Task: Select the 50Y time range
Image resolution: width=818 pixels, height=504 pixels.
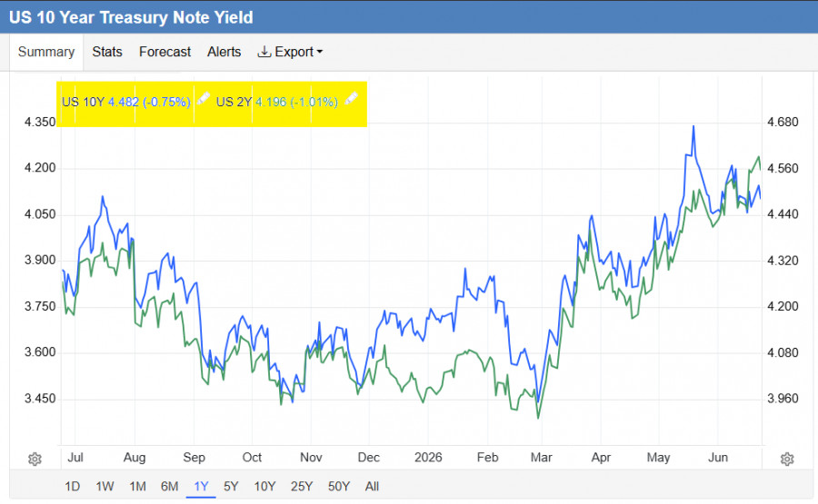Action: (x=339, y=486)
